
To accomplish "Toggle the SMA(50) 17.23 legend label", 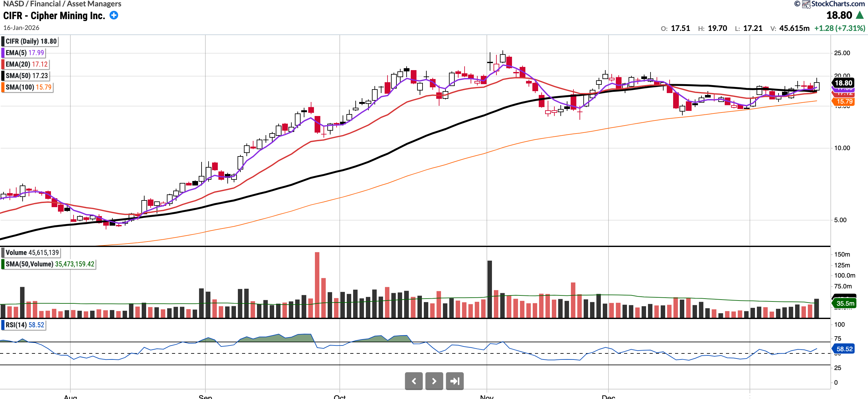I will 27,76.
